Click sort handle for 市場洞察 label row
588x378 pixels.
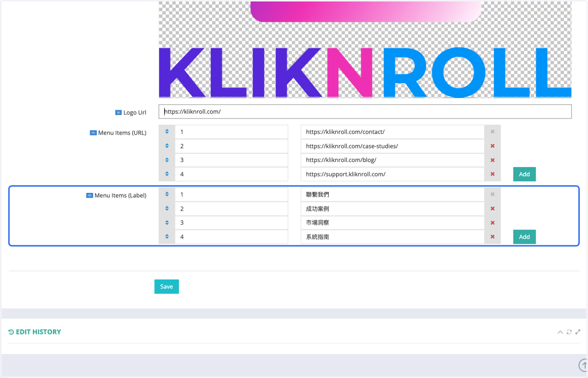(167, 223)
